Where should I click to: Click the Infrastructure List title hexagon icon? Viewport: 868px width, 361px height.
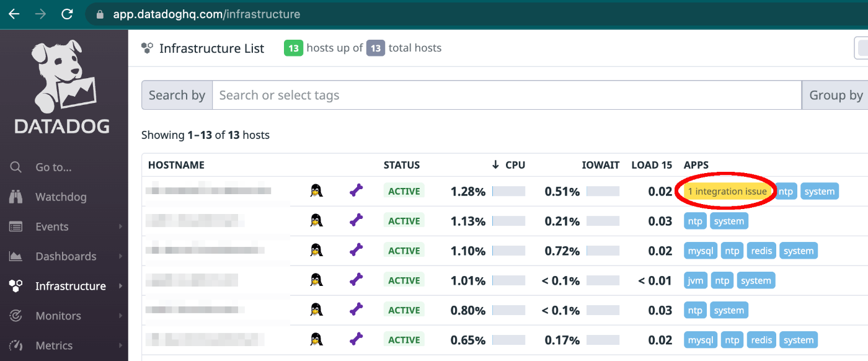147,48
